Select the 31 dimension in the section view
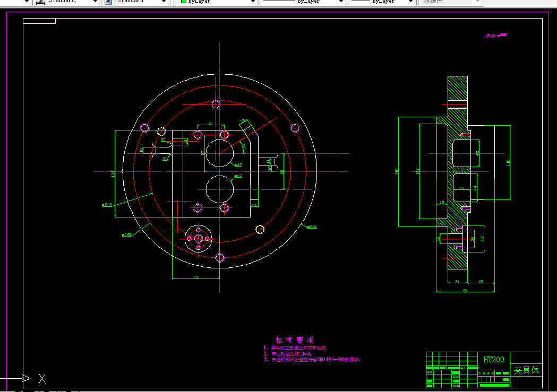Screen dimensions: 557x392 click(457, 282)
